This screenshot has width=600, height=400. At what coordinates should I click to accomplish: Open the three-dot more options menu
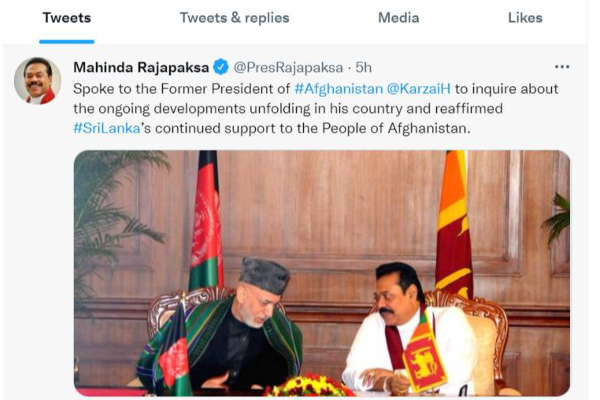pyautogui.click(x=562, y=67)
